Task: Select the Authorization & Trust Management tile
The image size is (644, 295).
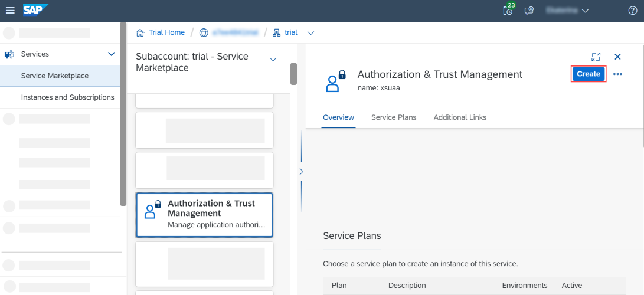Action: click(204, 215)
